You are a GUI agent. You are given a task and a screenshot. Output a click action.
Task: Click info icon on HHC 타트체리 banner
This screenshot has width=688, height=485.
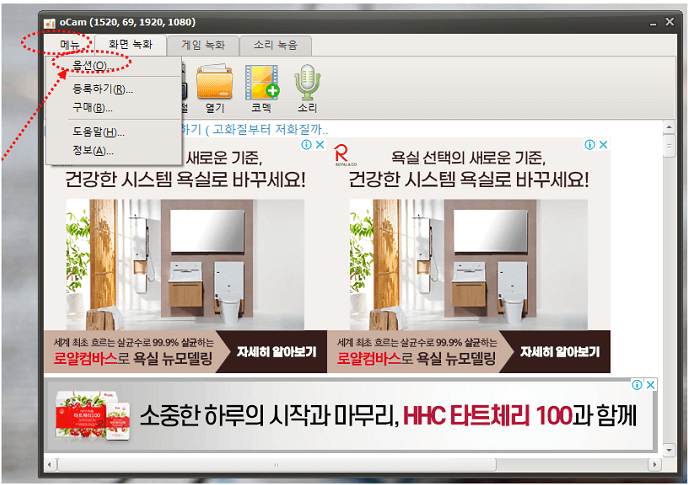point(637,384)
